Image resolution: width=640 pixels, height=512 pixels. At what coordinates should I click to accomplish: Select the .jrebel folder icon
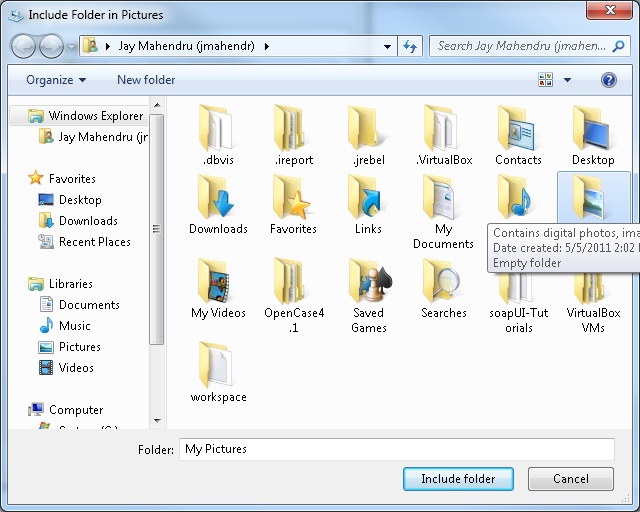[364, 128]
